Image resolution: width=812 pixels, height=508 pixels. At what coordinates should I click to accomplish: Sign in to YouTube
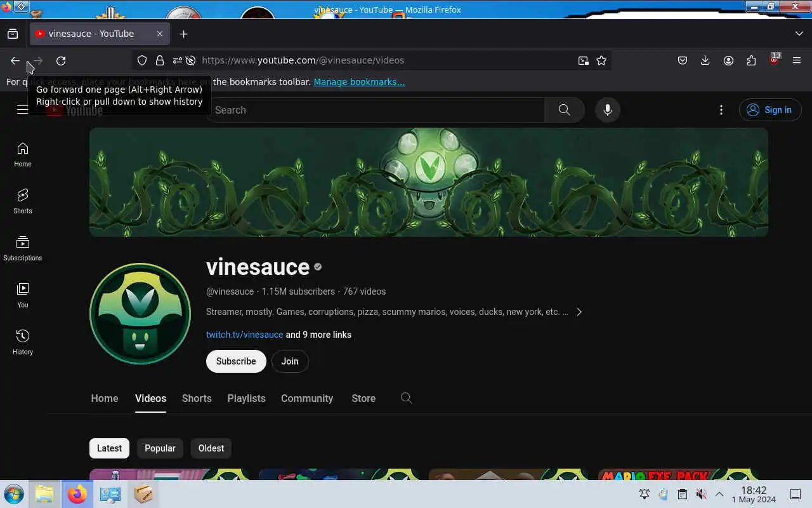[x=770, y=110]
